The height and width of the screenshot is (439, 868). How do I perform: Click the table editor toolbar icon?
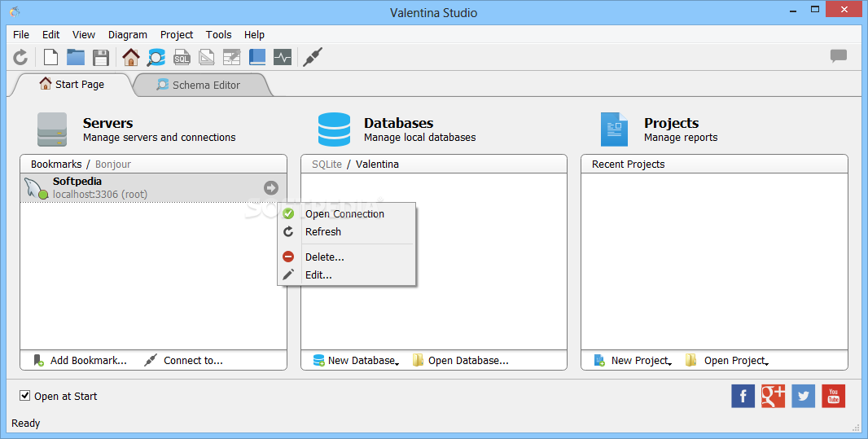pyautogui.click(x=232, y=57)
